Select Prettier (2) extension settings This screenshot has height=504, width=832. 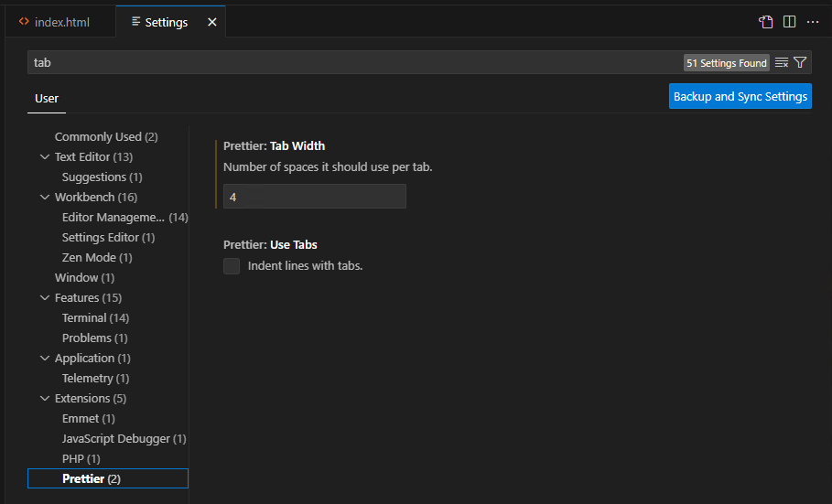click(108, 478)
